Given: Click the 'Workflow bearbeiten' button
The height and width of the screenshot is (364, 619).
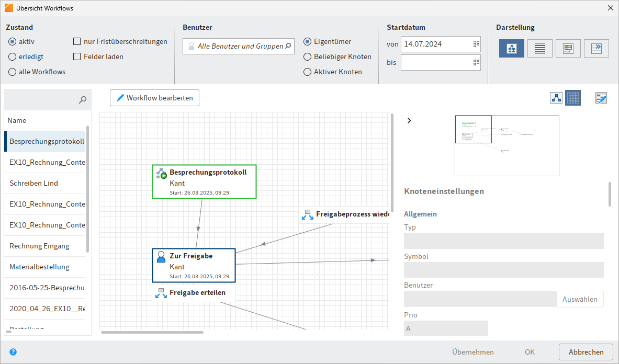Looking at the screenshot, I should 154,98.
